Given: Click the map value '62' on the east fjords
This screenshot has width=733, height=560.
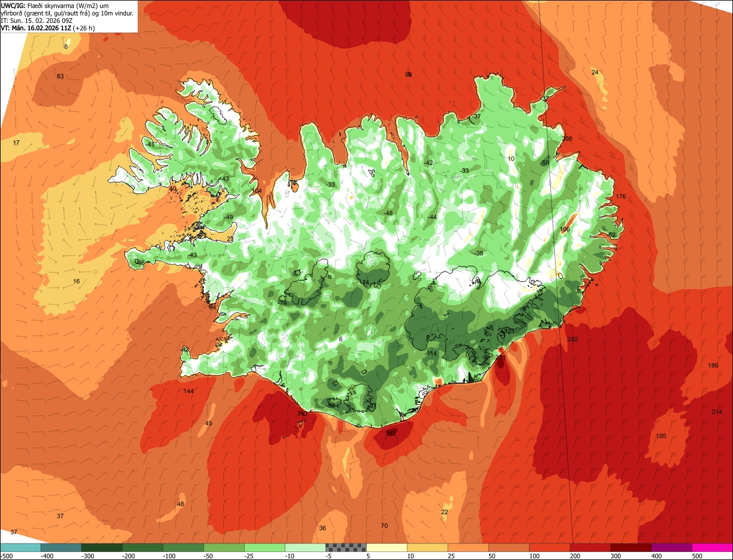Looking at the screenshot, I should click(612, 235).
